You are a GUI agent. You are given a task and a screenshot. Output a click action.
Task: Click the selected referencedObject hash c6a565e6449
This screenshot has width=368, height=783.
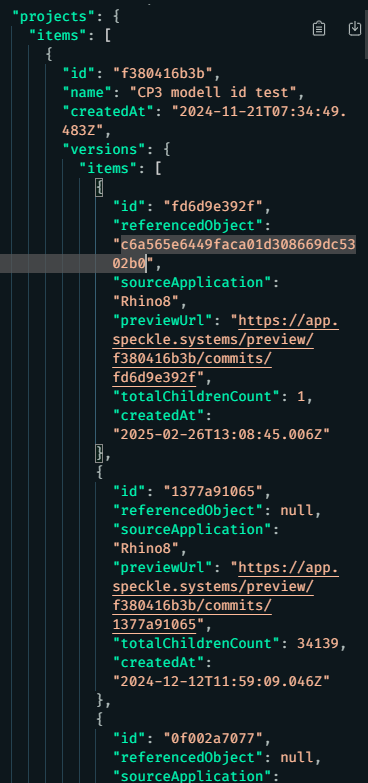235,254
